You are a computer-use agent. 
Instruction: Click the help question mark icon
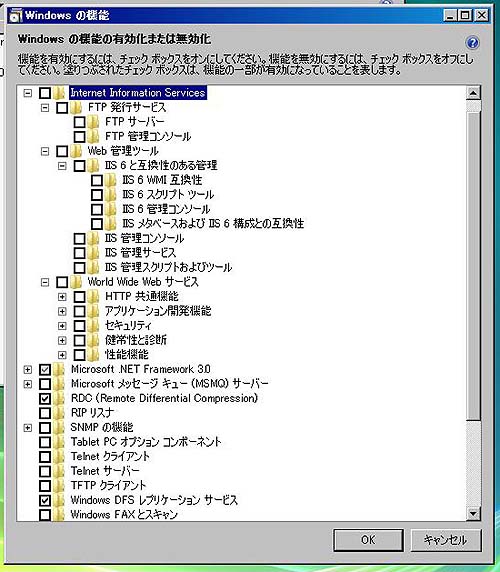click(x=472, y=43)
